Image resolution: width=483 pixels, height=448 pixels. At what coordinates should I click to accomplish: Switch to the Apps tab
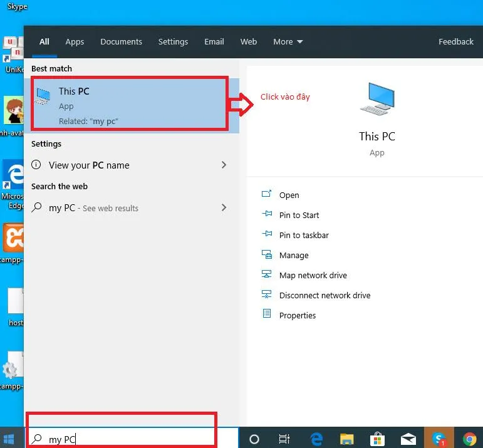pyautogui.click(x=75, y=42)
